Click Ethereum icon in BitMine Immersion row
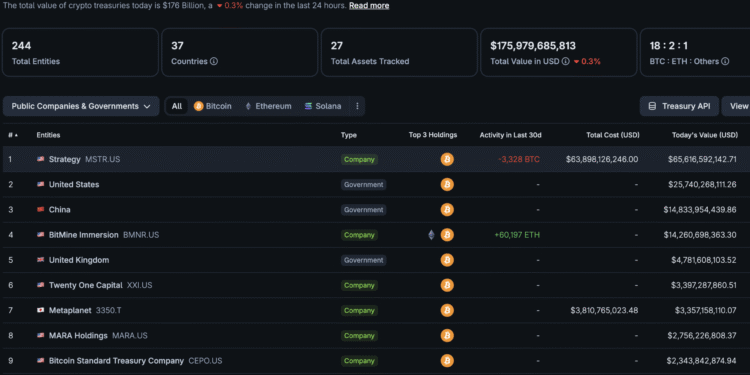 pyautogui.click(x=431, y=235)
